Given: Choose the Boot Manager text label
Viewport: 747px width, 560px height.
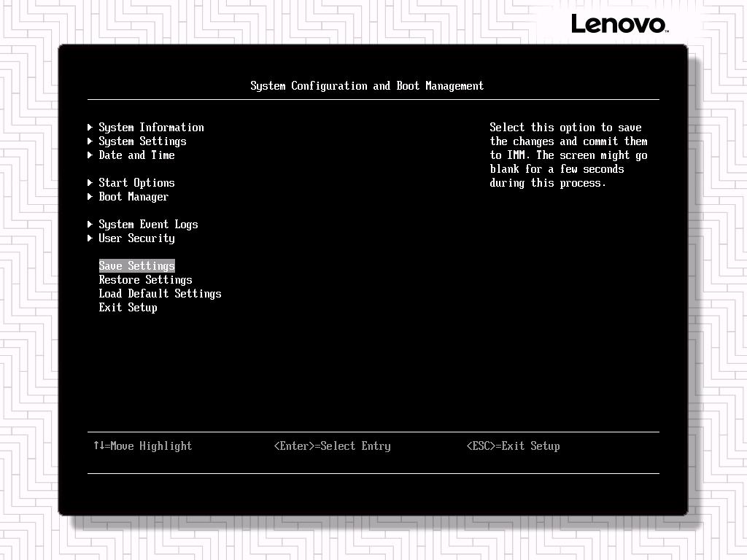Looking at the screenshot, I should 133,197.
